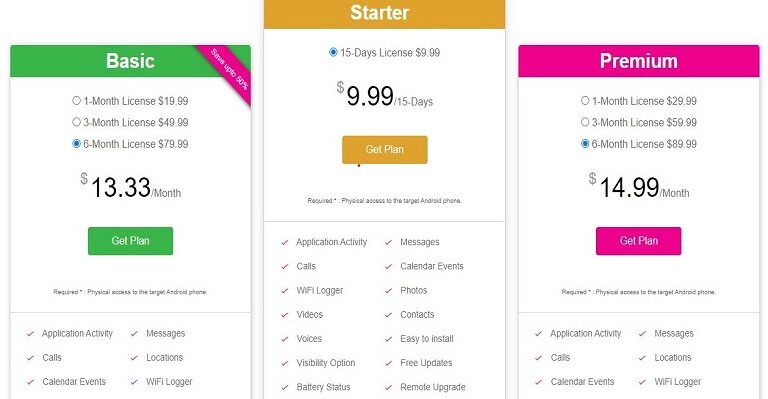This screenshot has height=399, width=768.
Task: Select Premium 6-Month License $89.99 radio
Action: 585,143
